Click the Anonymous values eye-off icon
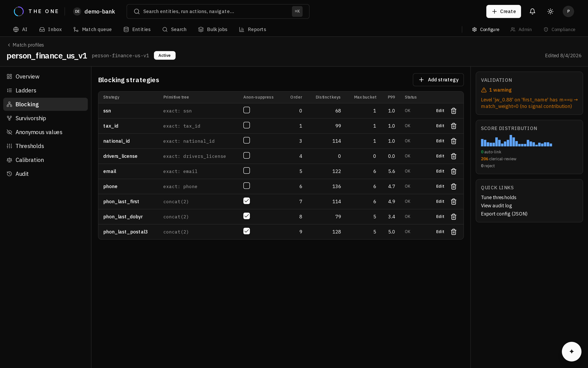This screenshot has height=368, width=588. tap(9, 132)
